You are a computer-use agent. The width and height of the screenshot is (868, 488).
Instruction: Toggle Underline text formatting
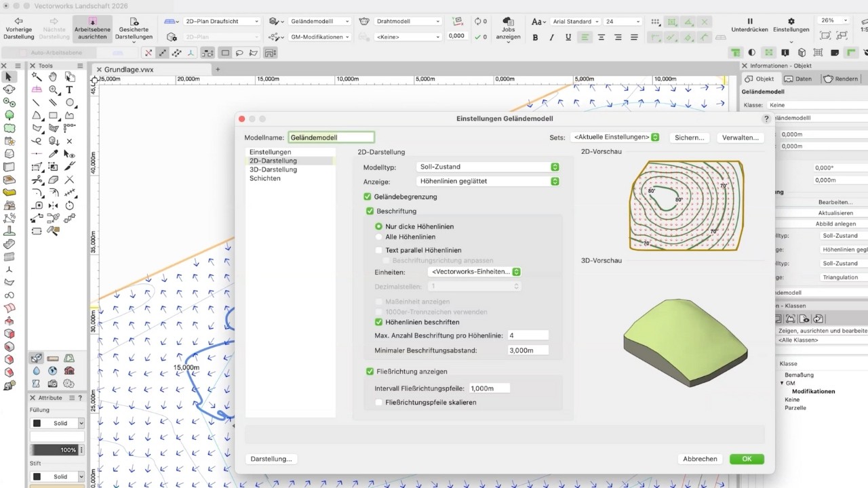[568, 37]
